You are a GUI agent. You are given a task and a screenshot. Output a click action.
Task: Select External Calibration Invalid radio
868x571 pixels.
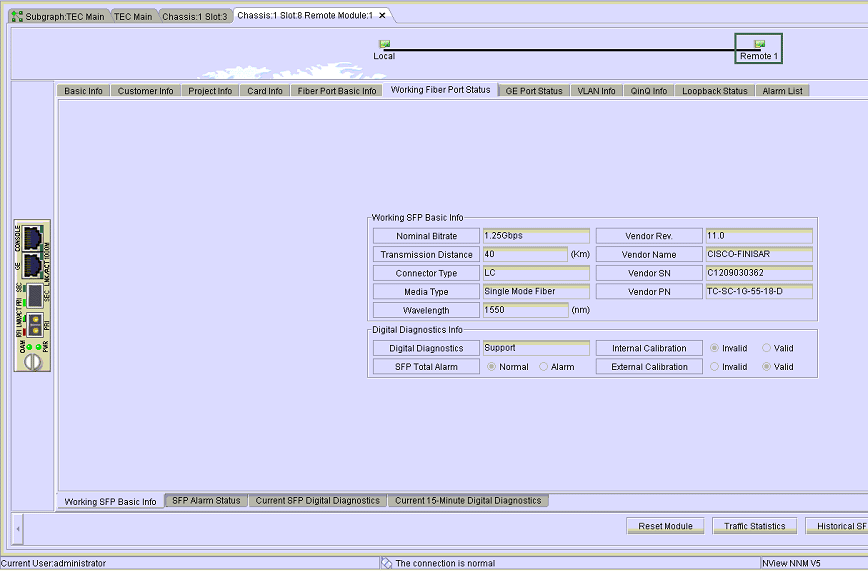pyautogui.click(x=714, y=367)
